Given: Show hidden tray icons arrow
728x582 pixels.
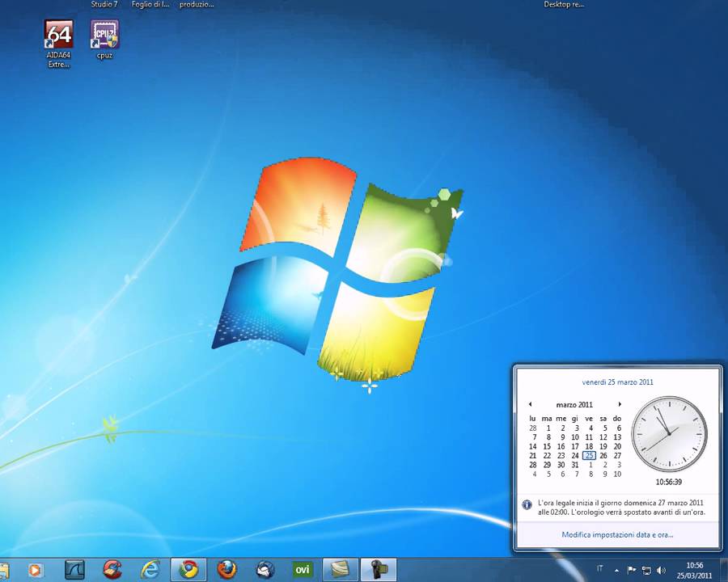Looking at the screenshot, I should click(616, 571).
